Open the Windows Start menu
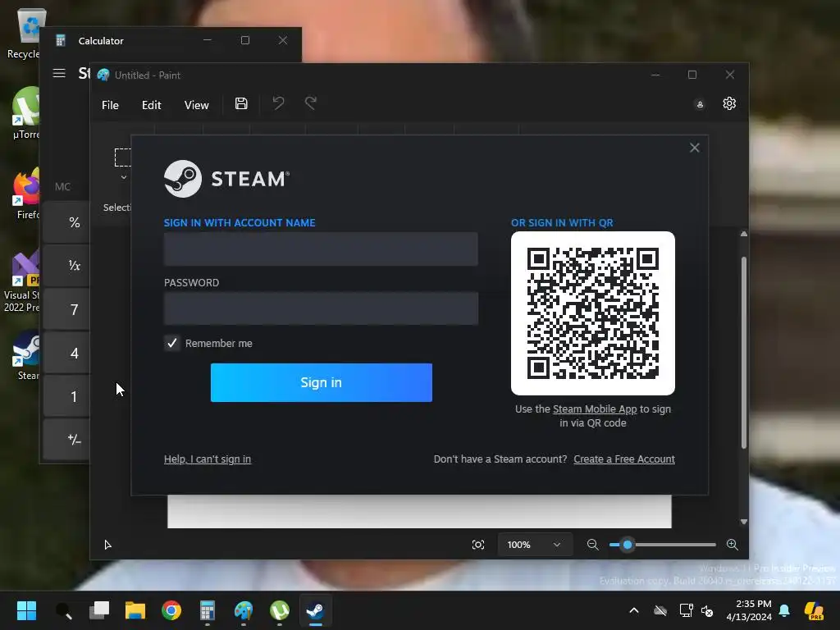This screenshot has height=630, width=840. [x=26, y=610]
